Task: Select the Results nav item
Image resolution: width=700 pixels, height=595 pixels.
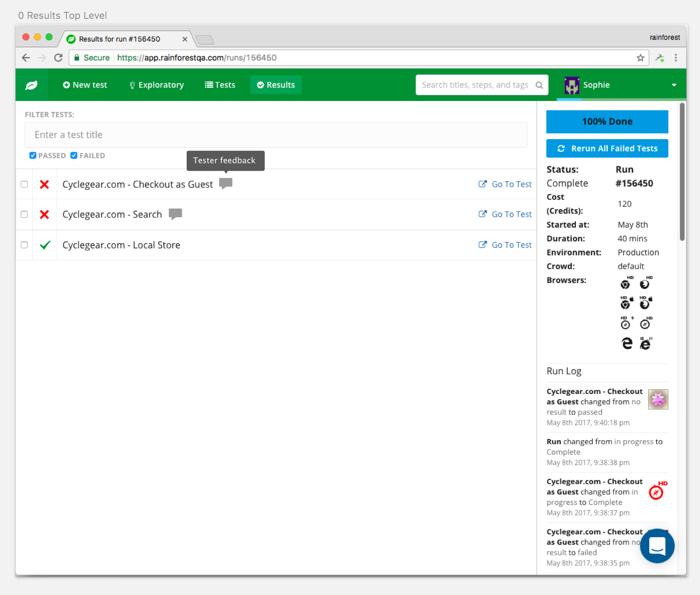Action: pos(276,85)
